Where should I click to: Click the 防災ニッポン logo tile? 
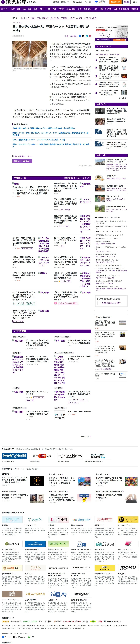105,544
